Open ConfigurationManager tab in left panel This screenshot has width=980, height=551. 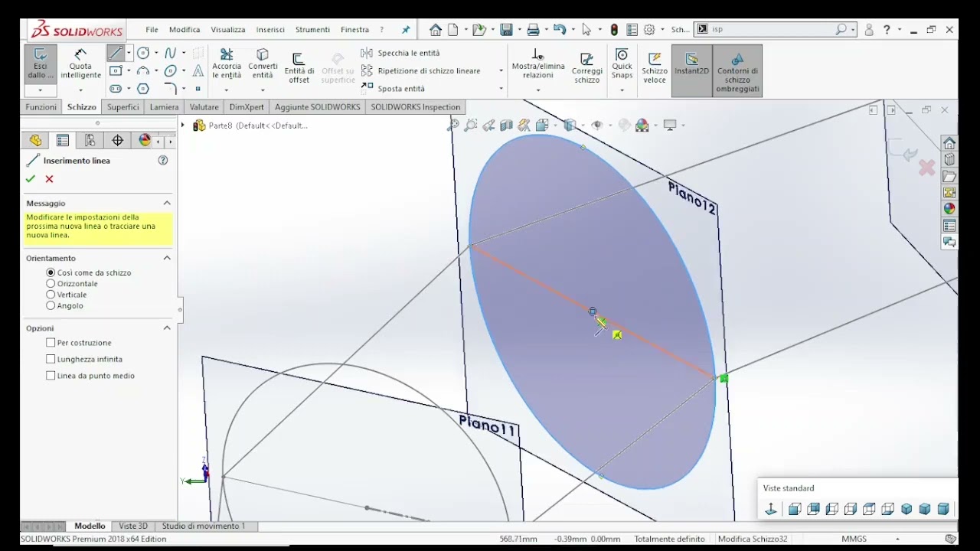[x=90, y=140]
